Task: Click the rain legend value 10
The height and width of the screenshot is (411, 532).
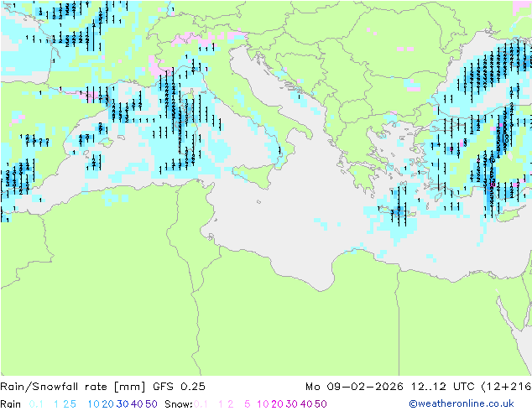Action: 93,404
